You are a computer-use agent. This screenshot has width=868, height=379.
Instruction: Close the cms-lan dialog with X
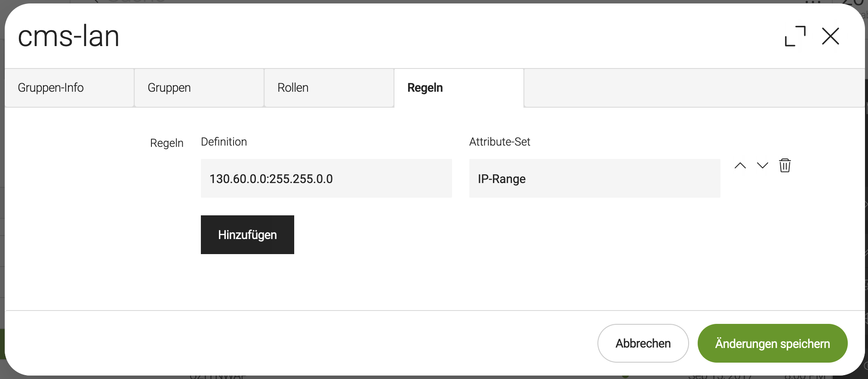pyautogui.click(x=831, y=36)
